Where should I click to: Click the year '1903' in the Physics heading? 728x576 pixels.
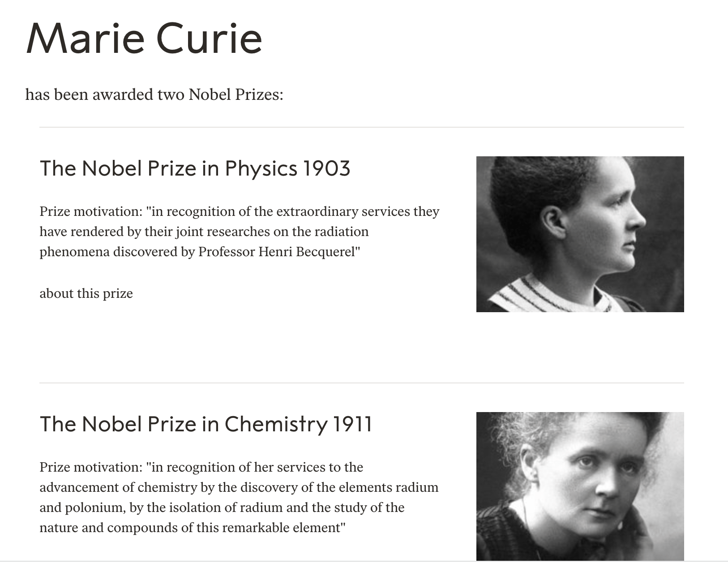point(326,168)
